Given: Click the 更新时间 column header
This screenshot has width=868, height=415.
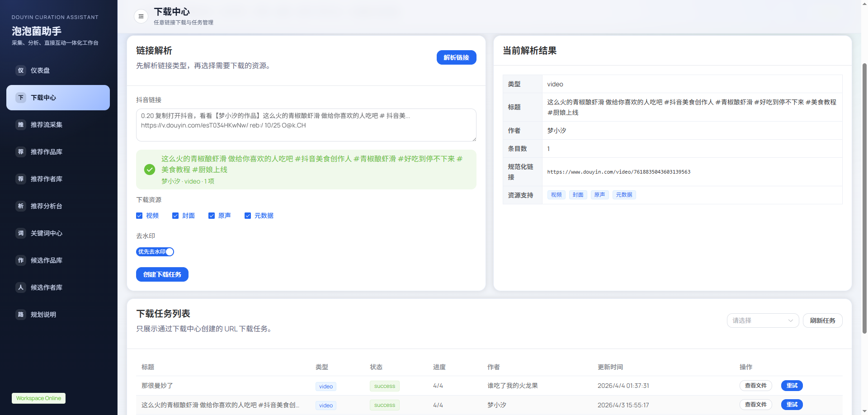Looking at the screenshot, I should coord(610,367).
